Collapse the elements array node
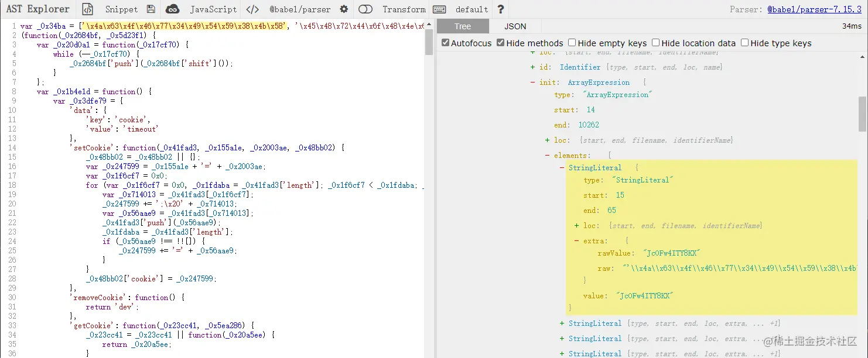The height and width of the screenshot is (358, 868). point(548,156)
